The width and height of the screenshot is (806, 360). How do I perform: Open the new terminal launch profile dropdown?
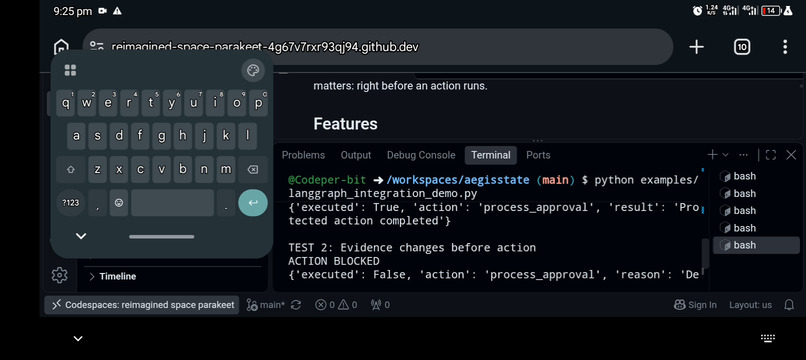(725, 155)
